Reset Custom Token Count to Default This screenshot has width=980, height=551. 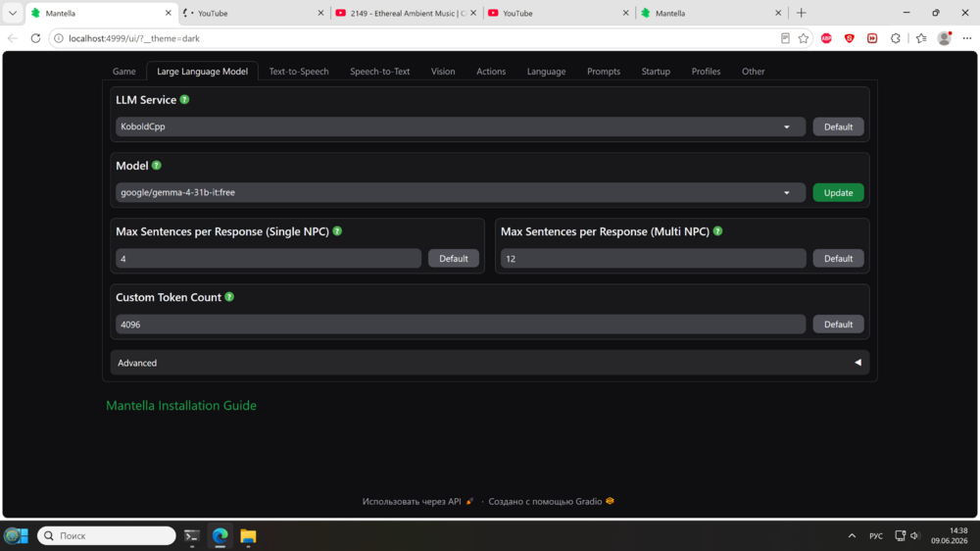[x=838, y=324]
